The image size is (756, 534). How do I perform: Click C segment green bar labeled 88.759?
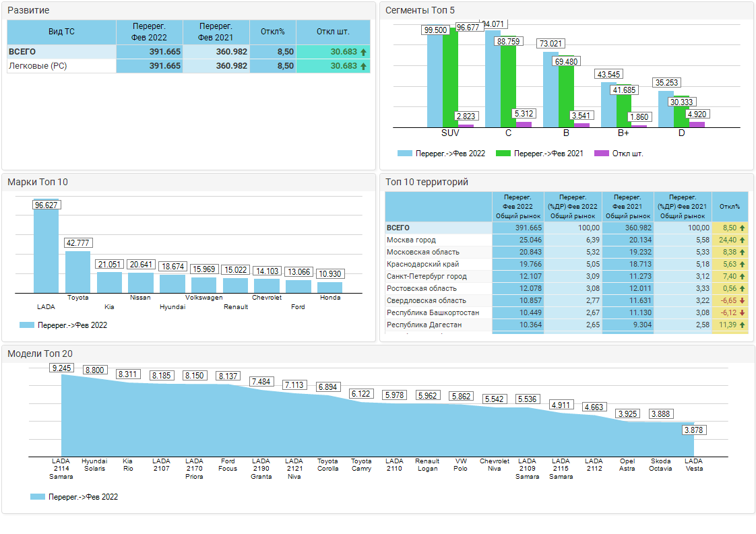pos(508,82)
